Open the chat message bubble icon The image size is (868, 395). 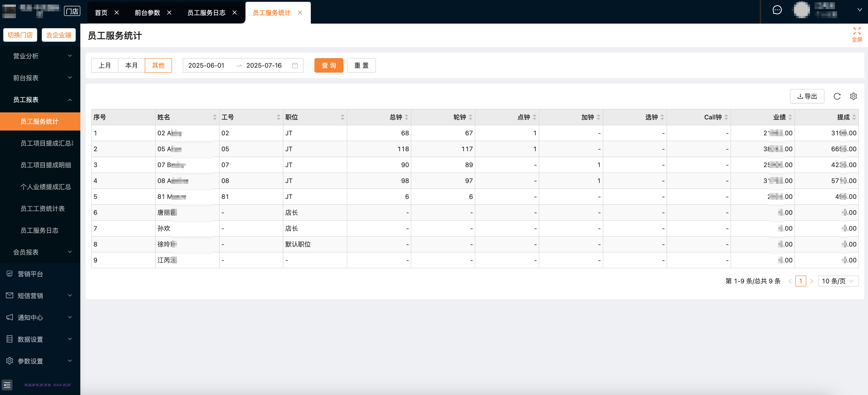pyautogui.click(x=777, y=10)
